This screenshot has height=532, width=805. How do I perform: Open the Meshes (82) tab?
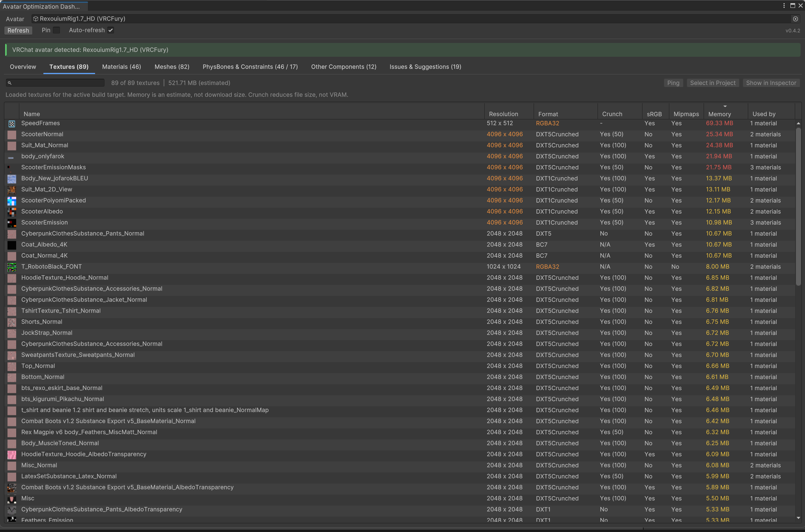click(x=172, y=67)
